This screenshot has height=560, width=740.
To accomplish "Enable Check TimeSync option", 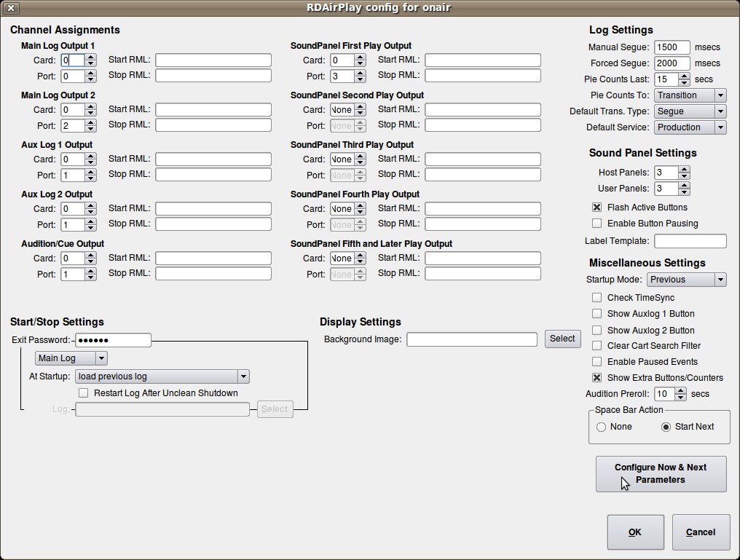I will pos(597,298).
